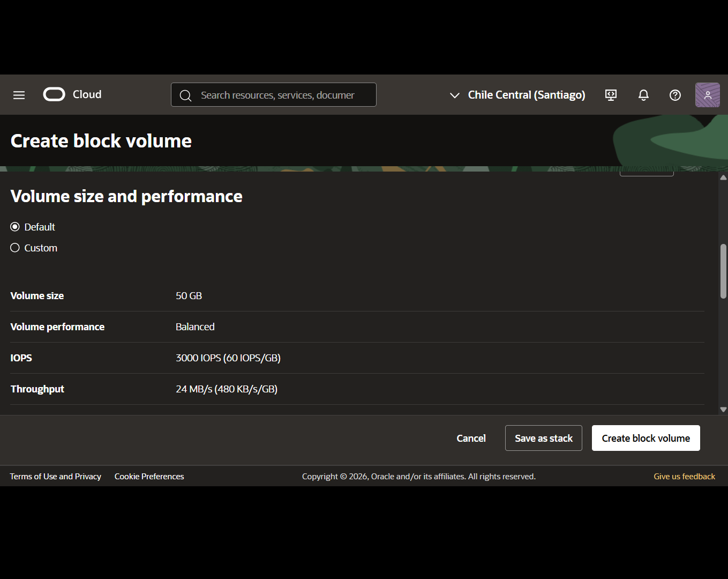Click the Give us feedback link
Screen dimensions: 728x579
point(684,476)
